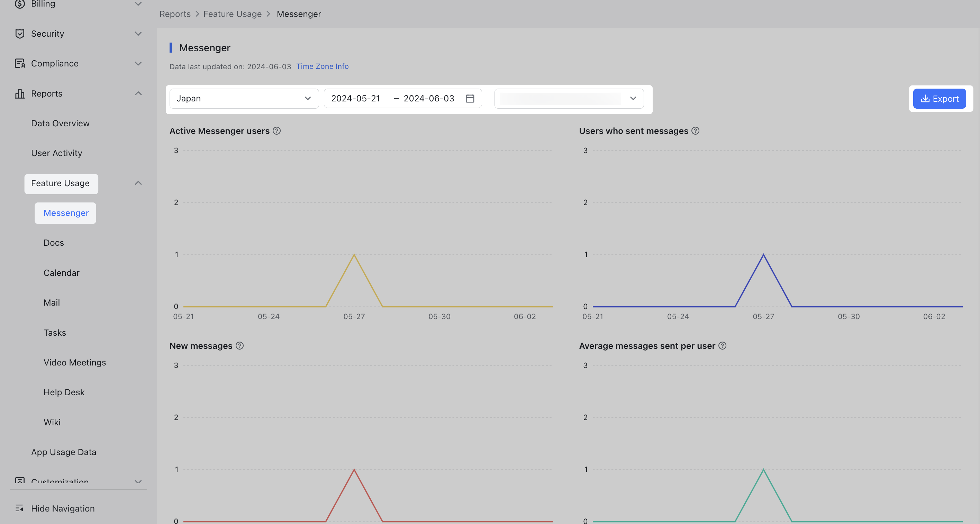Open the calendar icon in the date range picker
The image size is (980, 524).
[470, 98]
